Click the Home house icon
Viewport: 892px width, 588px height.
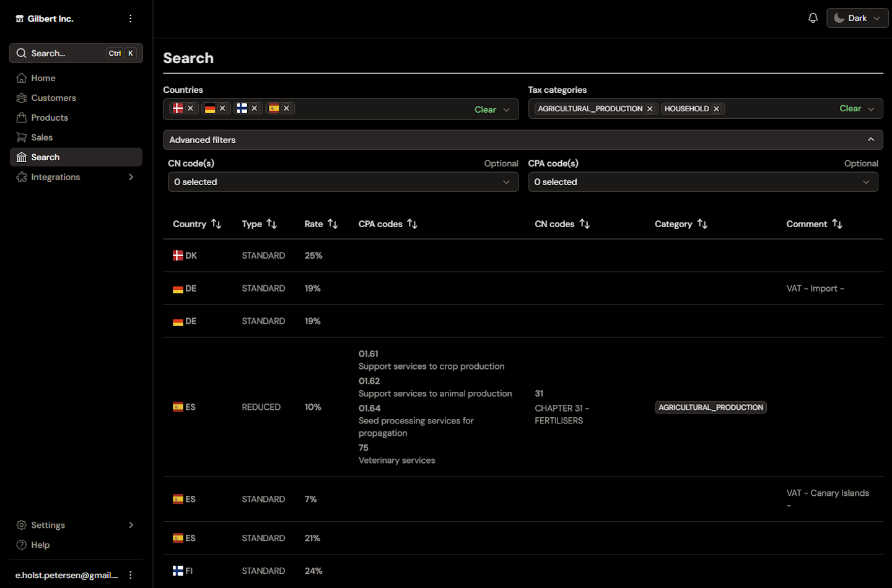click(22, 78)
